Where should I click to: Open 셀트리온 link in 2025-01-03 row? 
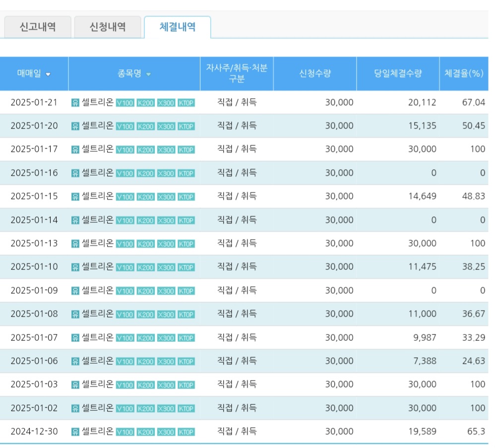point(98,384)
